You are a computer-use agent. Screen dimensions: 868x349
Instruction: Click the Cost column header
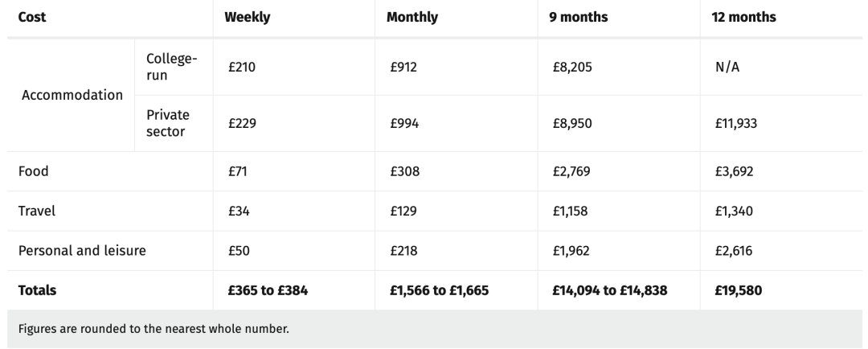point(32,17)
